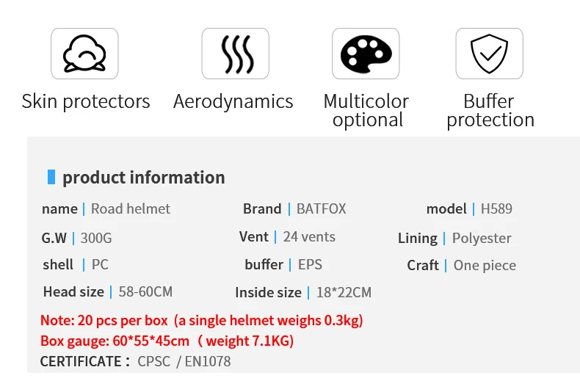Screen dimensions: 580x392
Task: Click the CPSC / EN1078 certificate text
Action: point(184,361)
